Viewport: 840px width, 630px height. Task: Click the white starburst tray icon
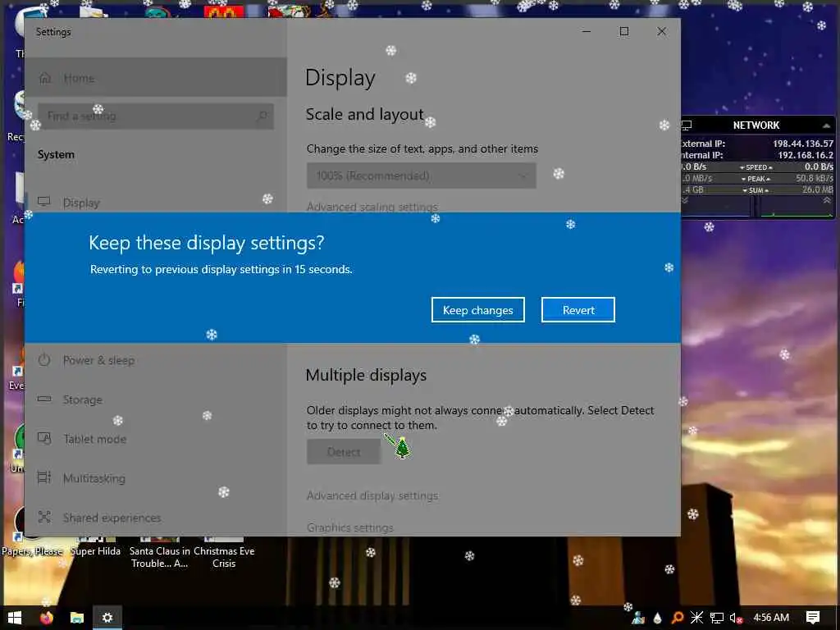[696, 618]
